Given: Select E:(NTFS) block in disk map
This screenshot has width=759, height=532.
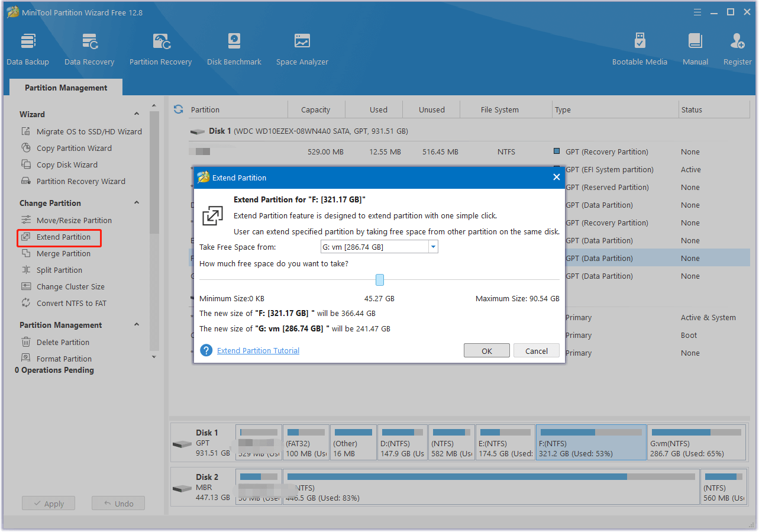Looking at the screenshot, I should [505, 443].
